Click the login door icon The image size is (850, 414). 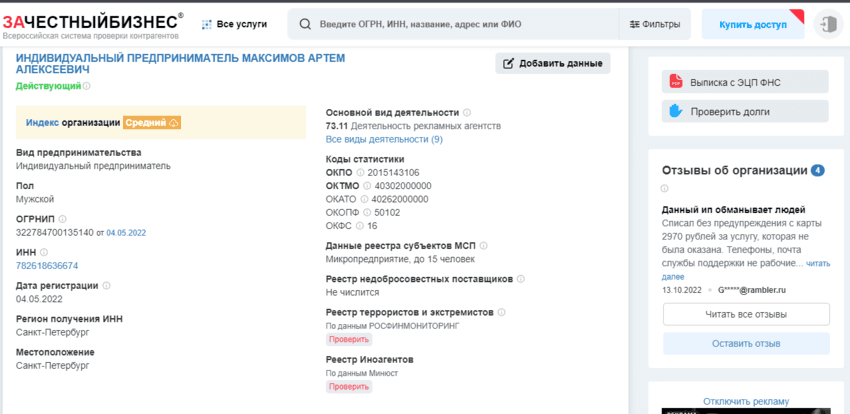click(829, 24)
